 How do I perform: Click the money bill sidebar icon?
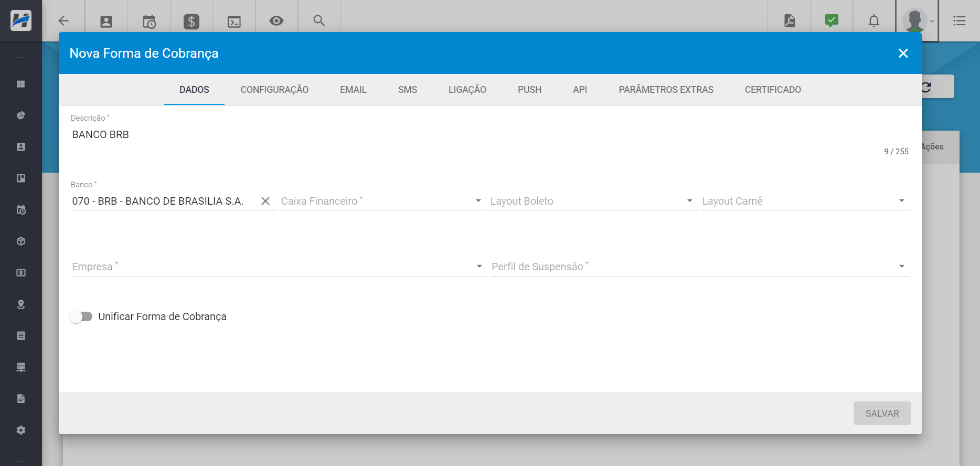[21, 273]
